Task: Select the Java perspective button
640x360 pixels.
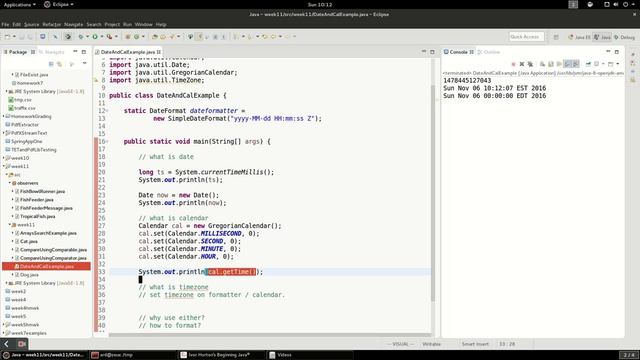Action: pos(602,37)
